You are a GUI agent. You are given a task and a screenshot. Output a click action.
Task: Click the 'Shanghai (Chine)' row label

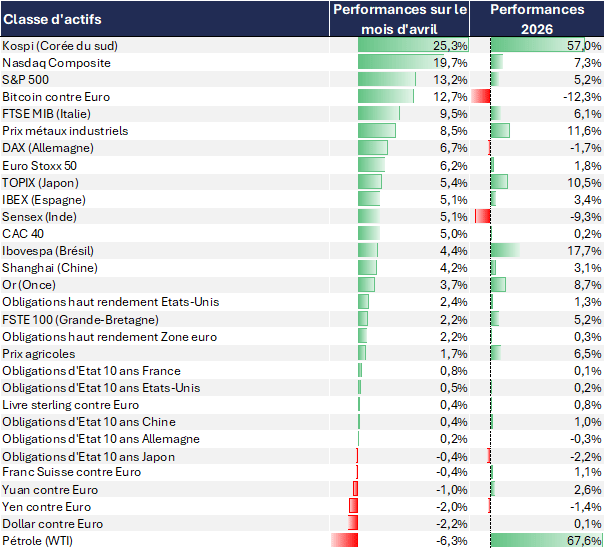[x=50, y=268]
